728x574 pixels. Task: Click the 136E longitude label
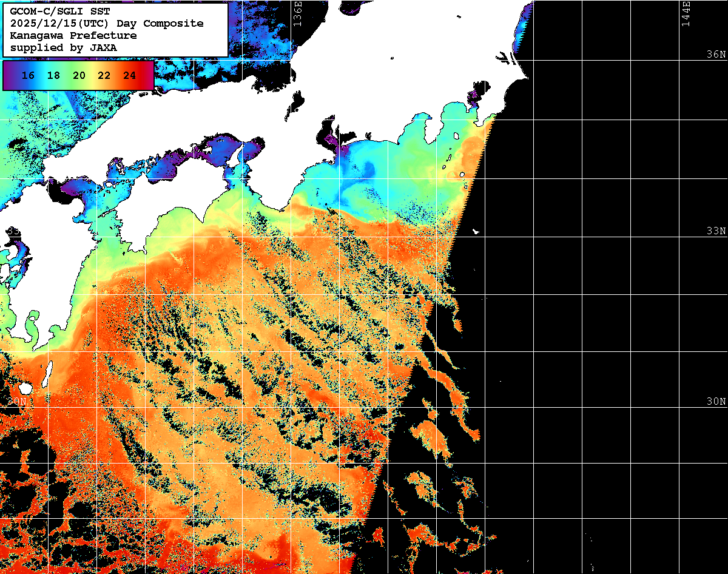pos(297,13)
